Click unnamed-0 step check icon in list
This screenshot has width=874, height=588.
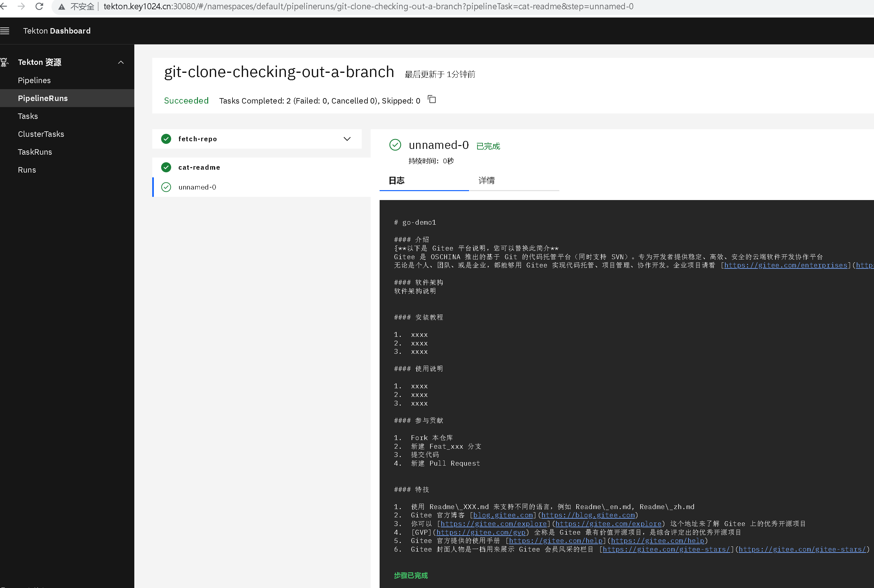pos(166,187)
